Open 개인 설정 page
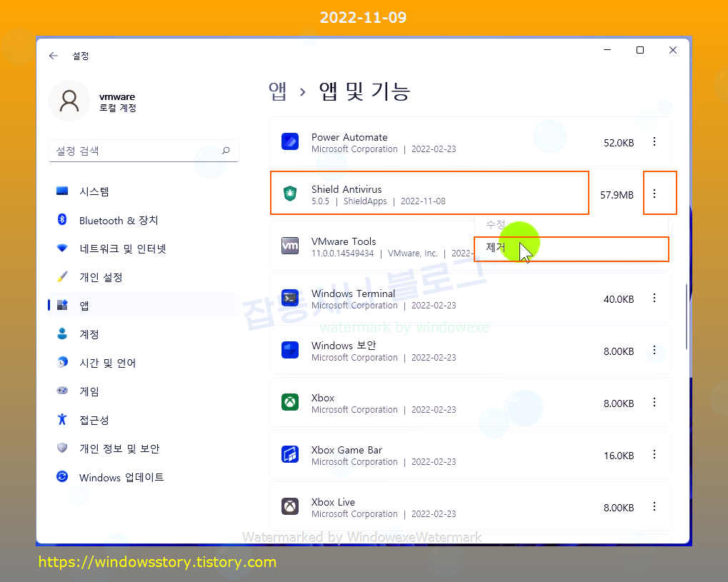 coord(144,277)
